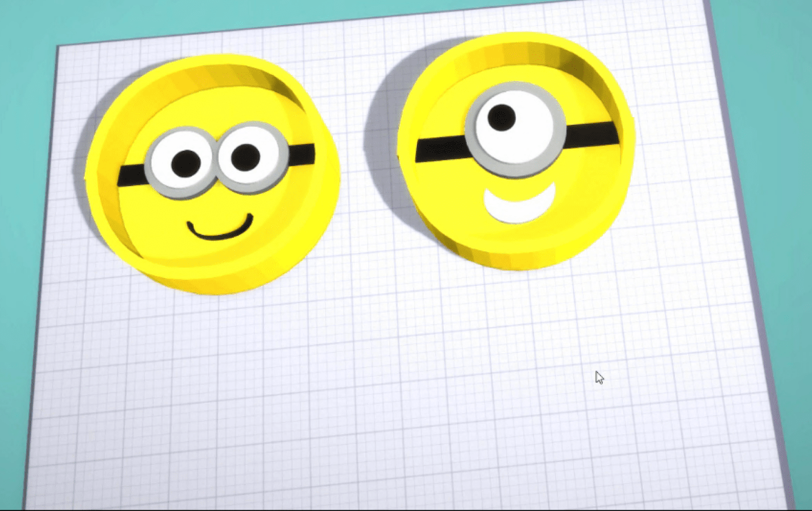The height and width of the screenshot is (511, 812).
Task: Select left black strap on one-eyed minion
Action: 440,149
